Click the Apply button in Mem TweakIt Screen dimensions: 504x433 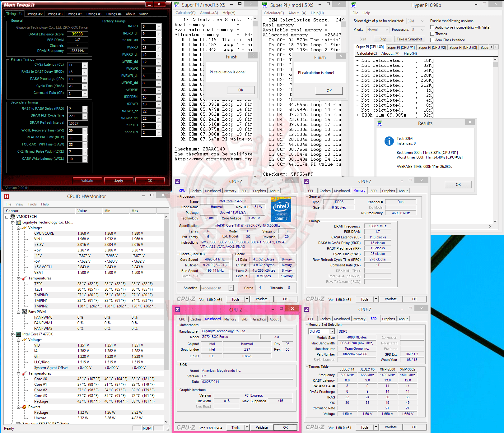[119, 181]
